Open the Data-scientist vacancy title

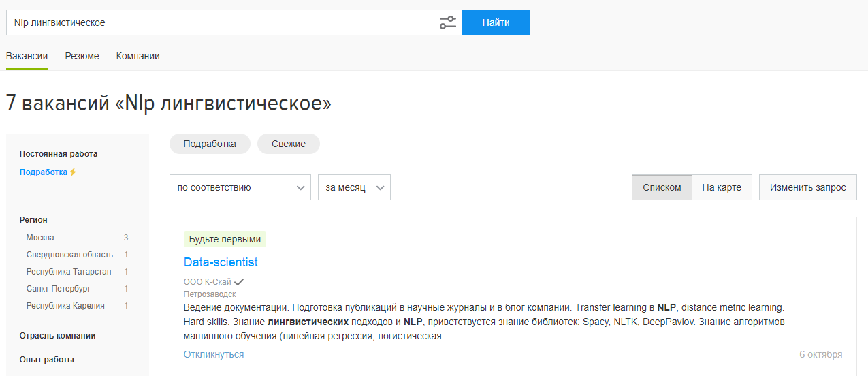pyautogui.click(x=221, y=262)
